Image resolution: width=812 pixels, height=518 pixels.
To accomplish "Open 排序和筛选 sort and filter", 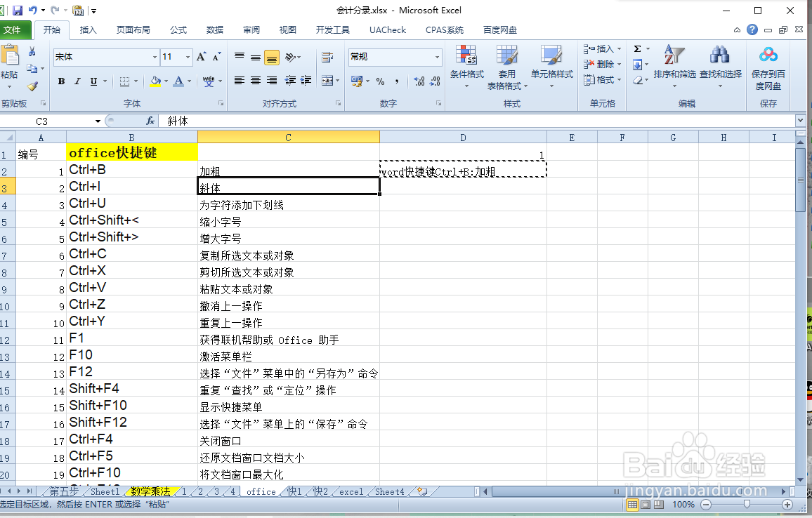I will tap(675, 67).
